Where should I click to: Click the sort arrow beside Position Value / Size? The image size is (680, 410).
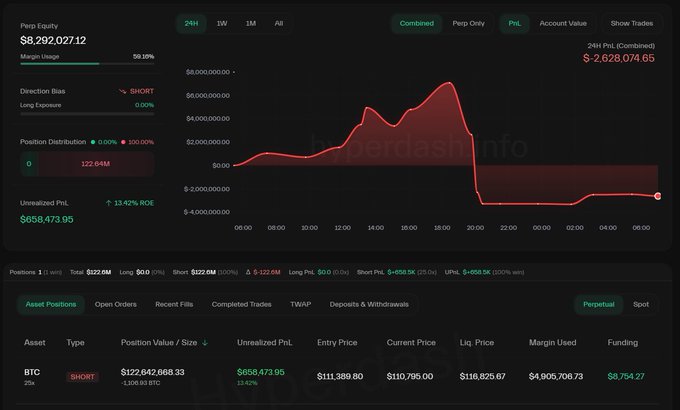click(205, 343)
